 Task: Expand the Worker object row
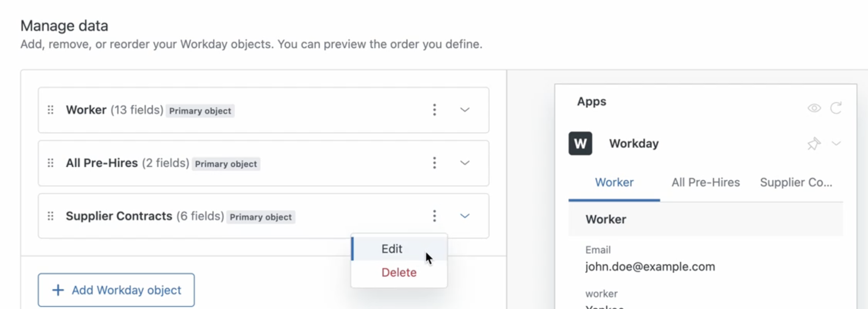pos(465,110)
